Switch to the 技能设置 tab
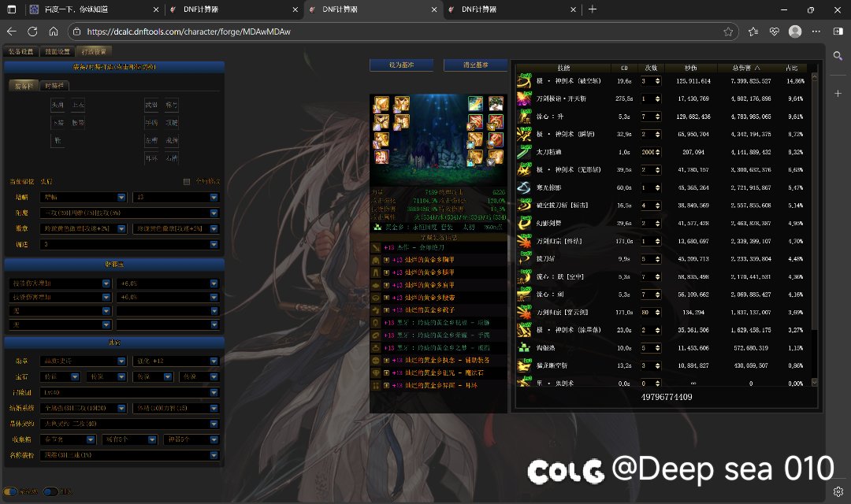Image resolution: width=851 pixels, height=504 pixels. coord(58,51)
